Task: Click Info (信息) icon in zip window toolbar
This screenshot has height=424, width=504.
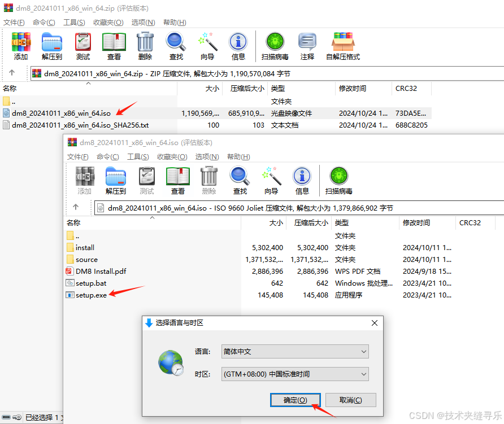Action: click(x=238, y=46)
